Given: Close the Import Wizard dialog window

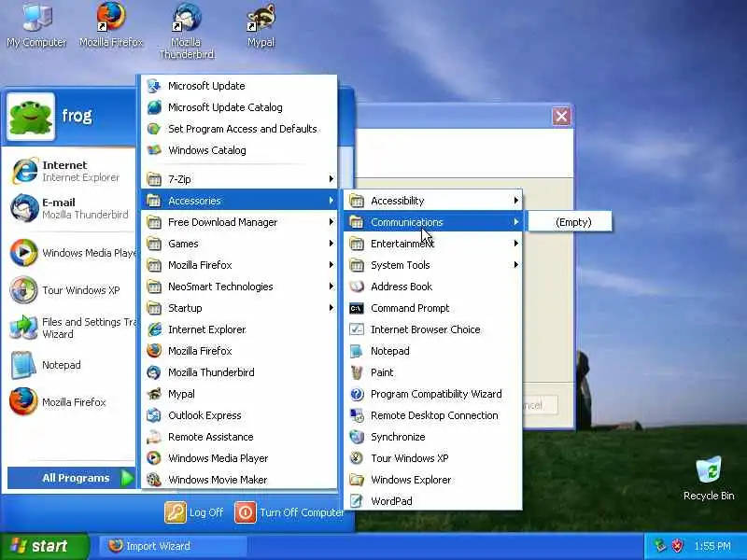Looking at the screenshot, I should coord(561,116).
